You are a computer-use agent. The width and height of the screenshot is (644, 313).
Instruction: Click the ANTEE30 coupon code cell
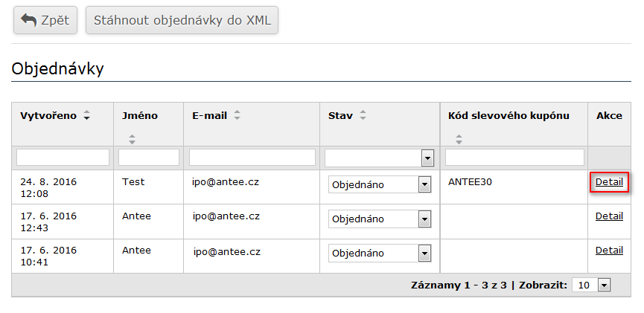(470, 181)
